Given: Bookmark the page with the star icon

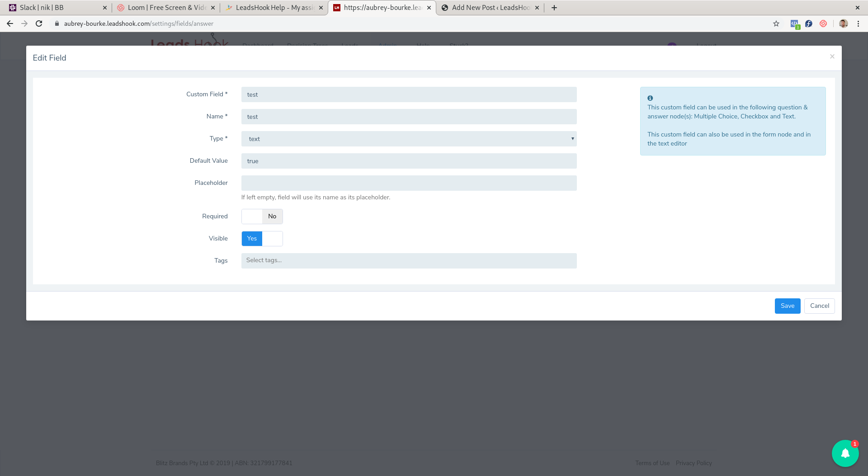Looking at the screenshot, I should (776, 24).
